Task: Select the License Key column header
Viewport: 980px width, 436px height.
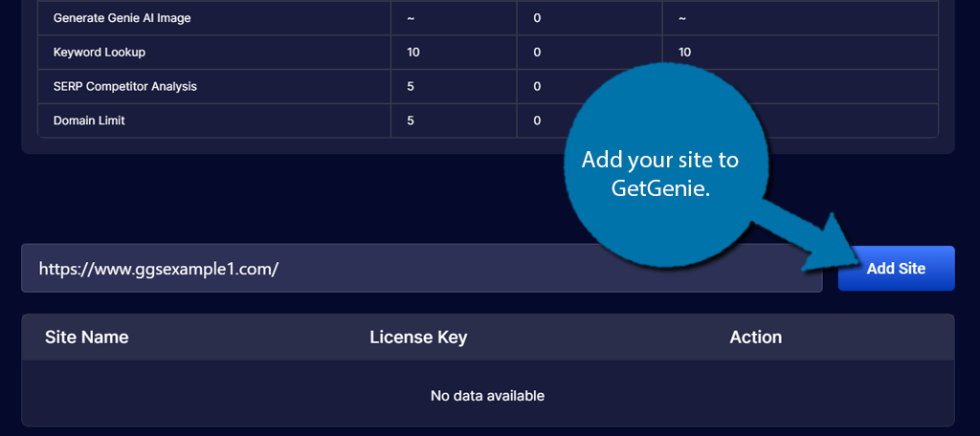Action: [418, 338]
